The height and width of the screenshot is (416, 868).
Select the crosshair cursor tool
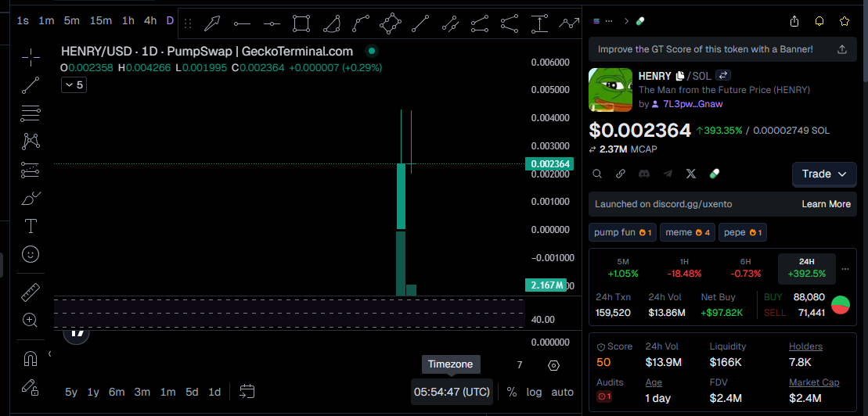(x=31, y=56)
